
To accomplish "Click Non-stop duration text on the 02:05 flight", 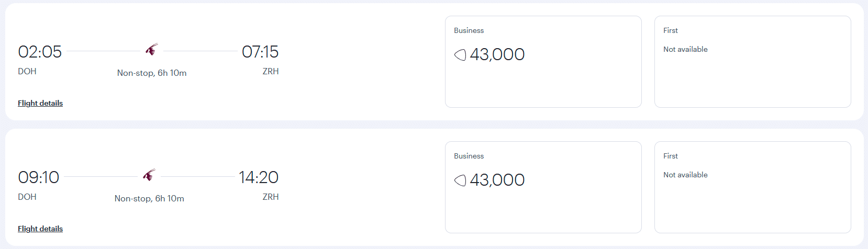I will click(x=152, y=73).
